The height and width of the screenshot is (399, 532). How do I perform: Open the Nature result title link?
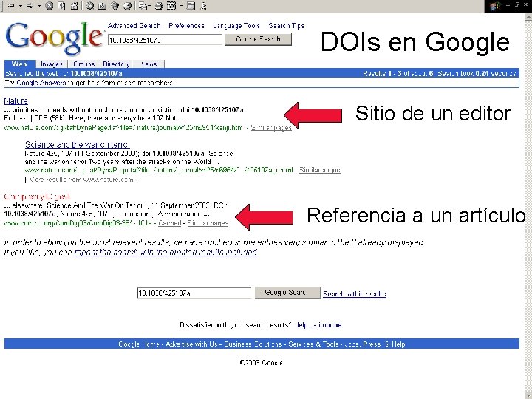[x=16, y=100]
